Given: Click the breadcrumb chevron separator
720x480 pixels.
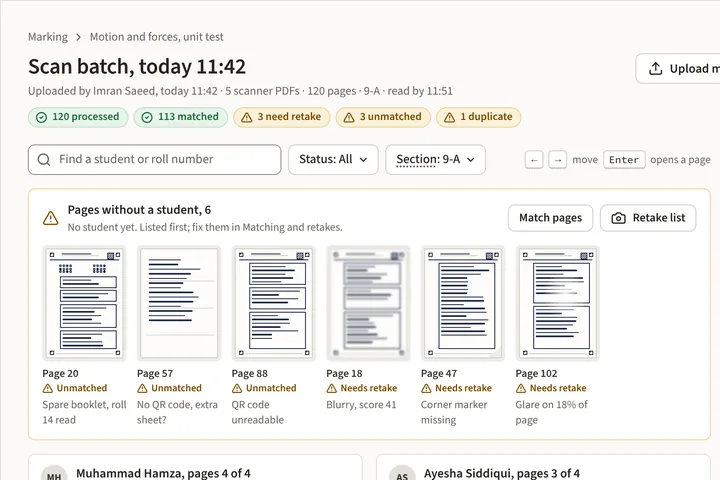Looking at the screenshot, I should [x=79, y=37].
